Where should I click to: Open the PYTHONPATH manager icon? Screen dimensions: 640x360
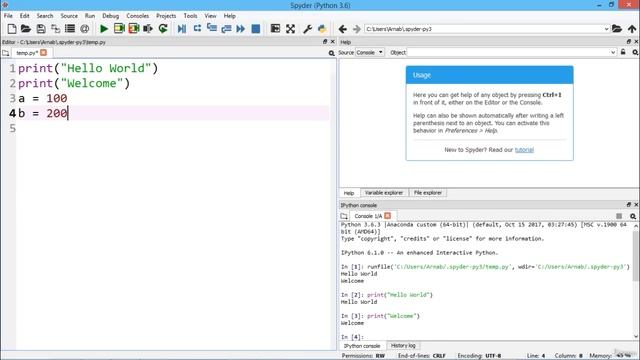[x=322, y=29]
